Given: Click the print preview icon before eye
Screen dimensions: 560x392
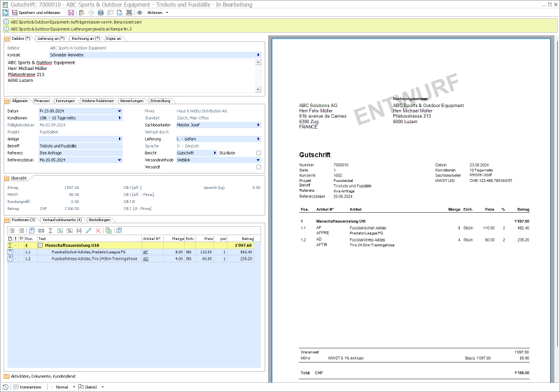Looking at the screenshot, I should tap(129, 13).
